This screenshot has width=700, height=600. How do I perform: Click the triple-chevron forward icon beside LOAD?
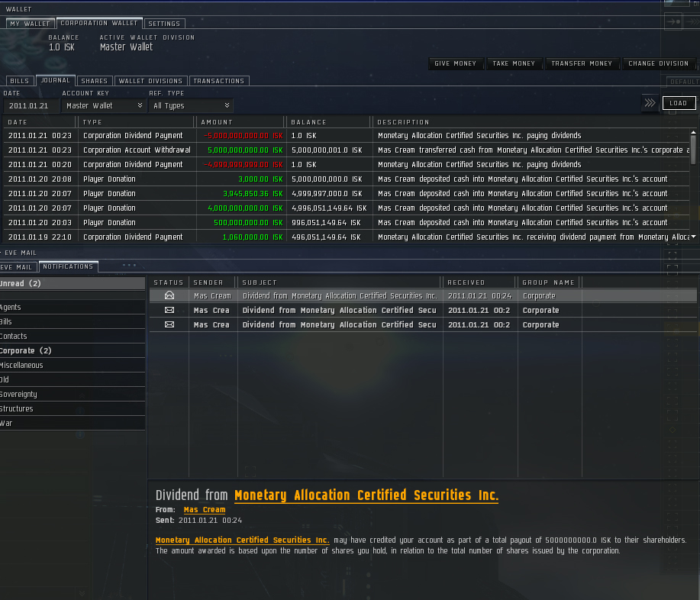[650, 103]
